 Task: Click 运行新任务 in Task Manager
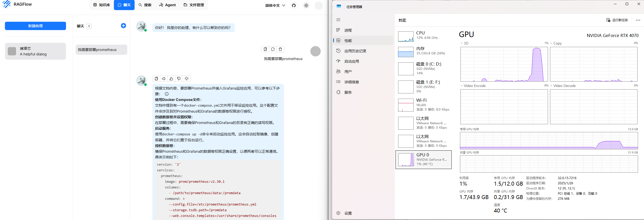coord(617,20)
